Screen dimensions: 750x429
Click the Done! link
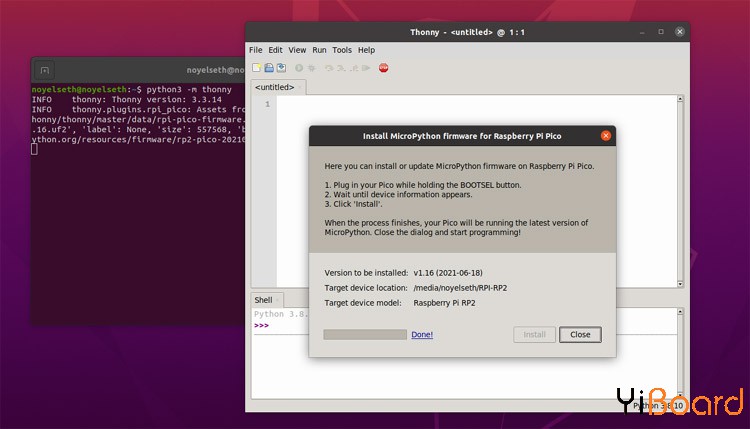pyautogui.click(x=422, y=335)
